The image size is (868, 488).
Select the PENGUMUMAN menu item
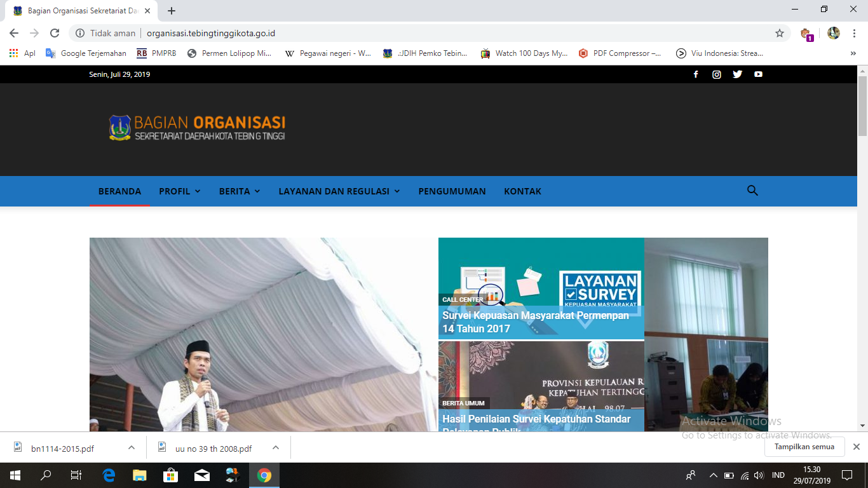pos(452,191)
